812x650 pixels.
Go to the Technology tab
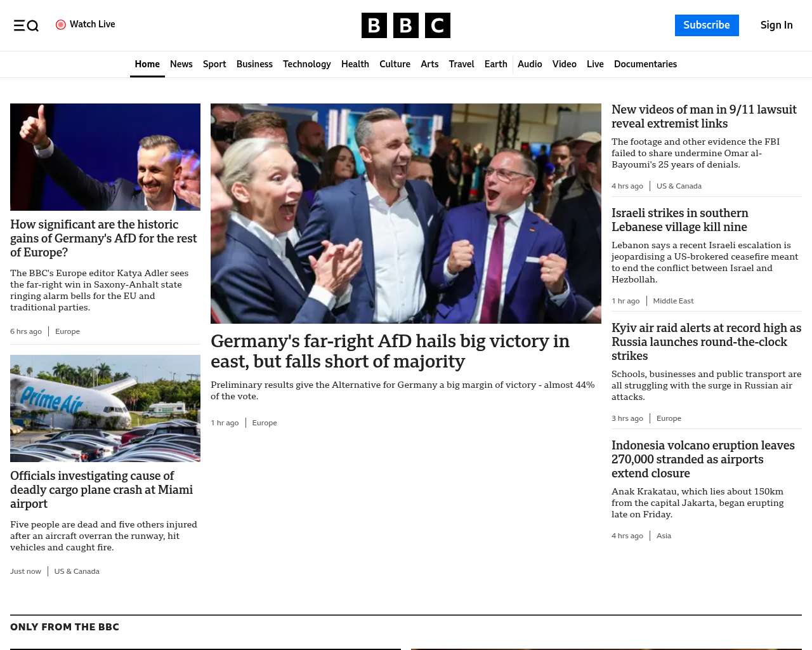tap(307, 64)
